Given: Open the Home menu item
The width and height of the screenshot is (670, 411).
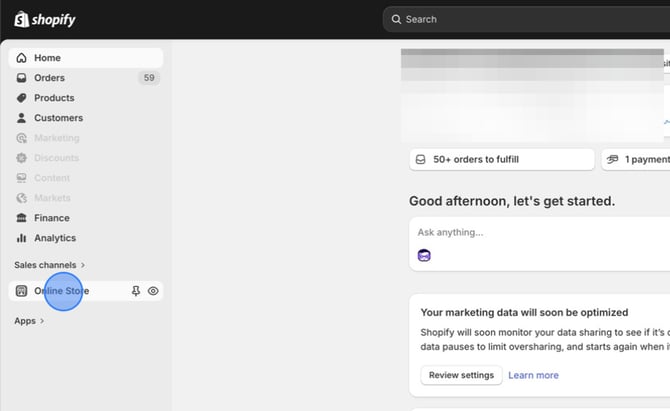Looking at the screenshot, I should (x=85, y=58).
